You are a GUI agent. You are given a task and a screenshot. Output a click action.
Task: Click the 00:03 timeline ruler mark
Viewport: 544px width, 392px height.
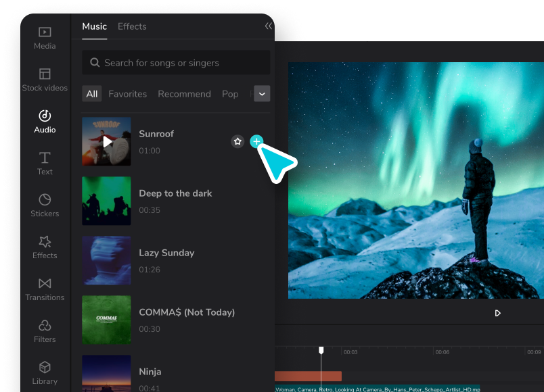coord(350,352)
